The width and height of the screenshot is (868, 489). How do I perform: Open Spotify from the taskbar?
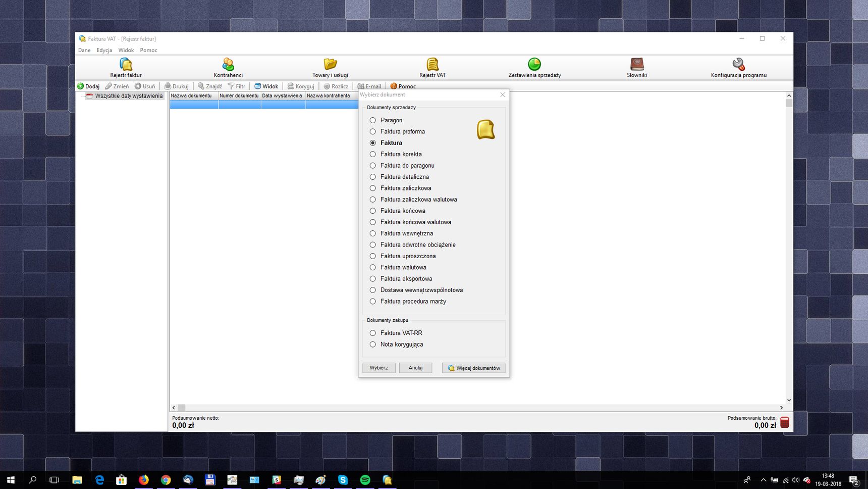(x=365, y=480)
